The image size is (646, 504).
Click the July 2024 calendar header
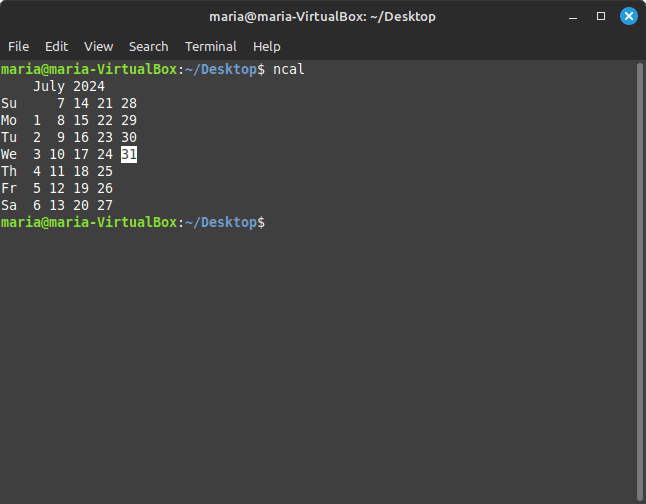pyautogui.click(x=69, y=87)
